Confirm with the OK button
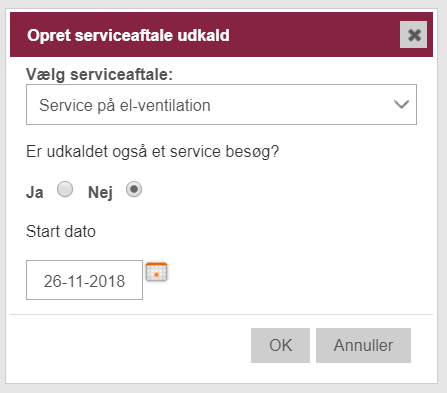This screenshot has width=447, height=393. [x=280, y=345]
